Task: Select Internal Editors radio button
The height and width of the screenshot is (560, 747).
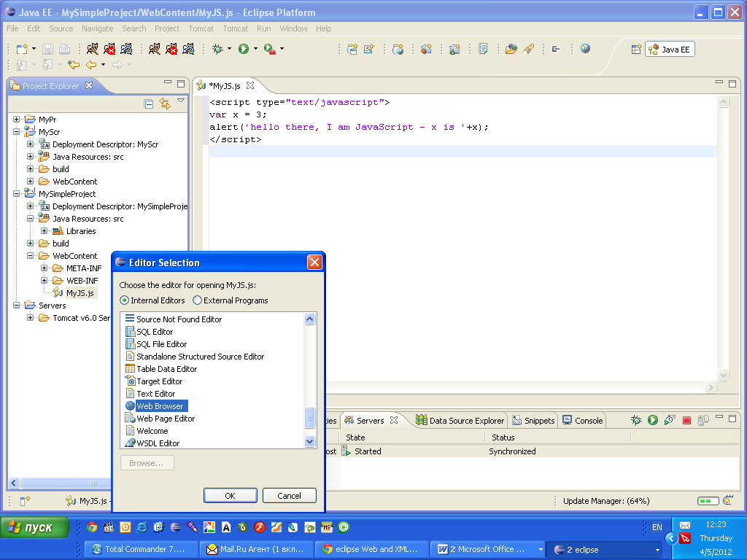Action: pos(124,300)
